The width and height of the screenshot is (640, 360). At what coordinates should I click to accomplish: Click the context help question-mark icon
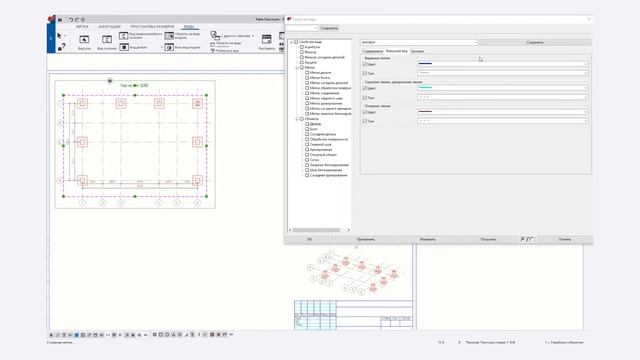point(62,47)
